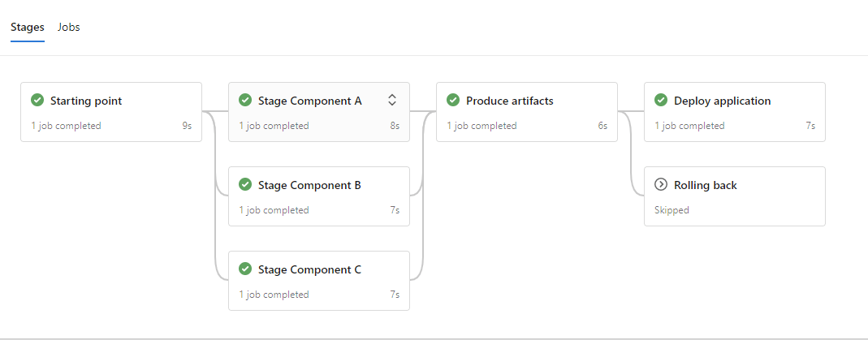The height and width of the screenshot is (340, 868).
Task: Select the Deploy application stage title
Action: pyautogui.click(x=722, y=101)
